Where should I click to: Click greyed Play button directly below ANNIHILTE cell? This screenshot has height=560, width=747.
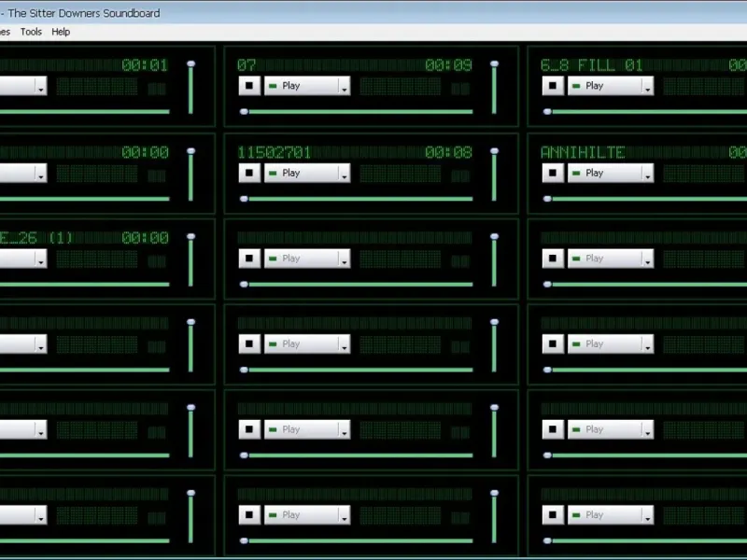pyautogui.click(x=604, y=259)
